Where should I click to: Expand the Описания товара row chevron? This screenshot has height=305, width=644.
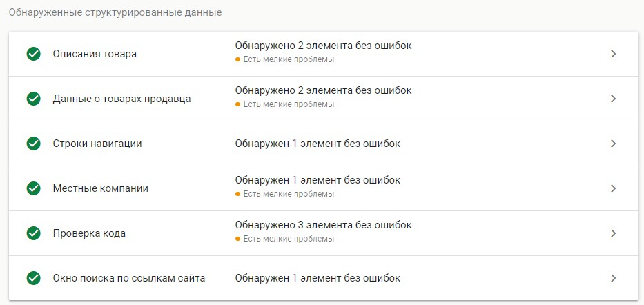[613, 54]
